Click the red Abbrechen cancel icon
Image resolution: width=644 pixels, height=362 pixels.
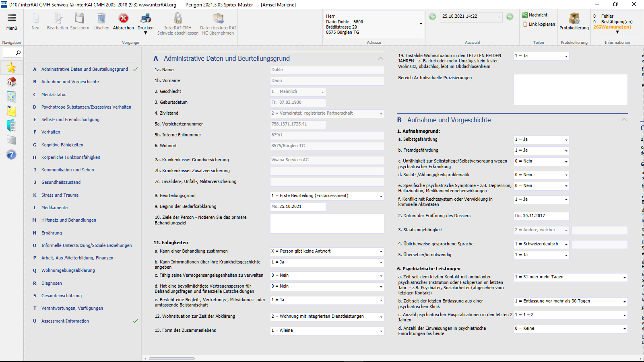tap(123, 18)
